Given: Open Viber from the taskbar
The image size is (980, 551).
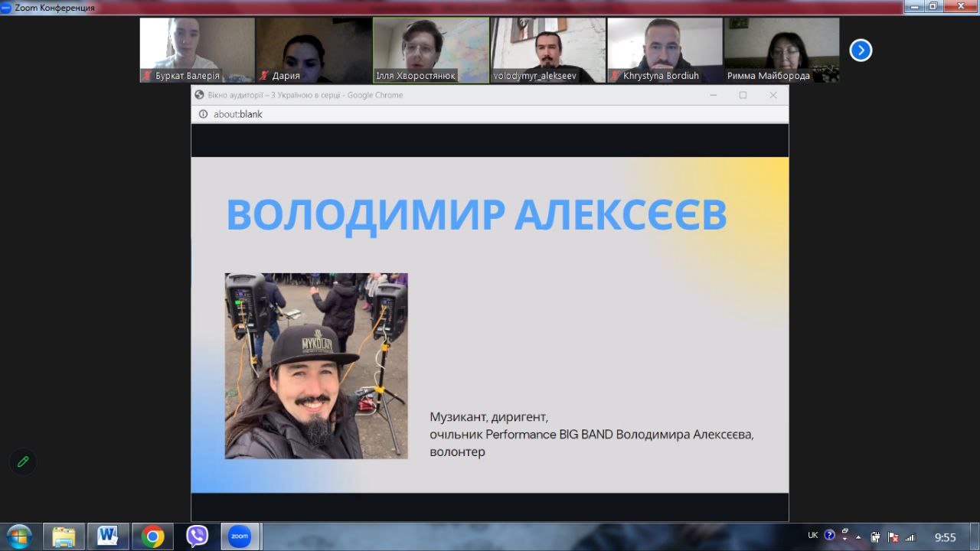Looking at the screenshot, I should point(197,536).
